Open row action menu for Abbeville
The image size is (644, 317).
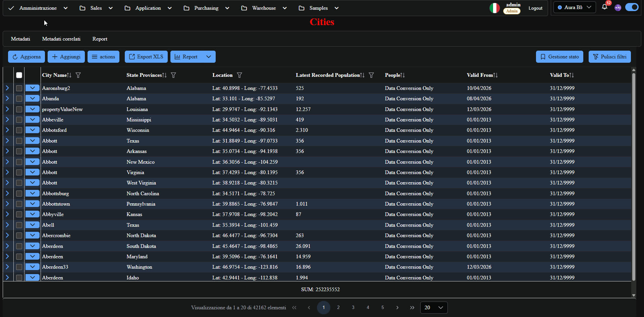point(33,119)
